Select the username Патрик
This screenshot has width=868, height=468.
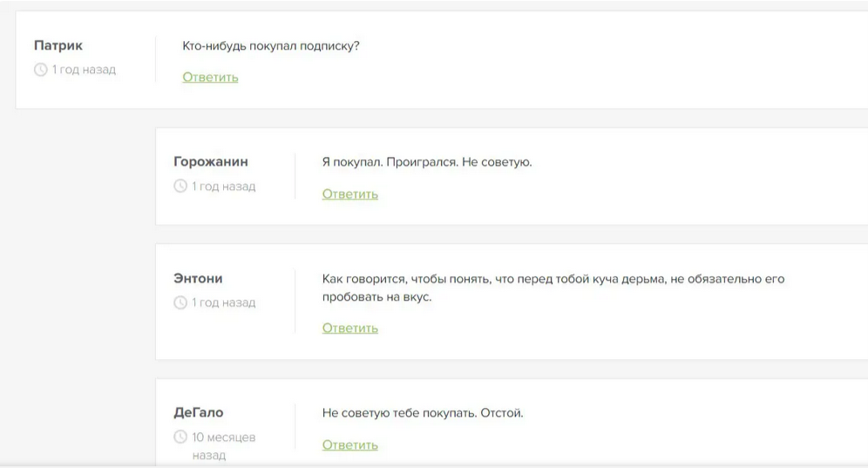pyautogui.click(x=58, y=45)
